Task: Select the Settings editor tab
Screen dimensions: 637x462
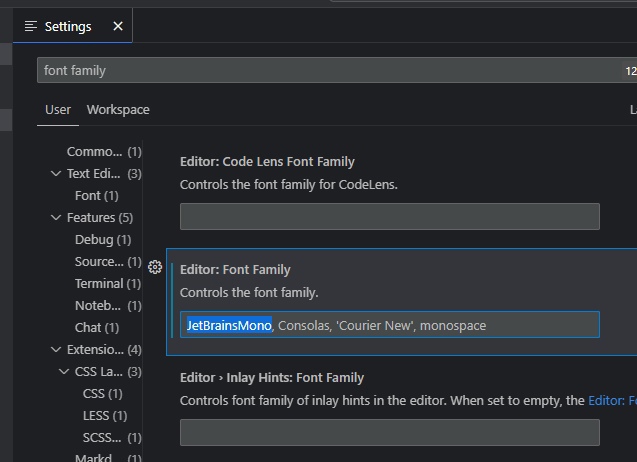Action: coord(72,26)
